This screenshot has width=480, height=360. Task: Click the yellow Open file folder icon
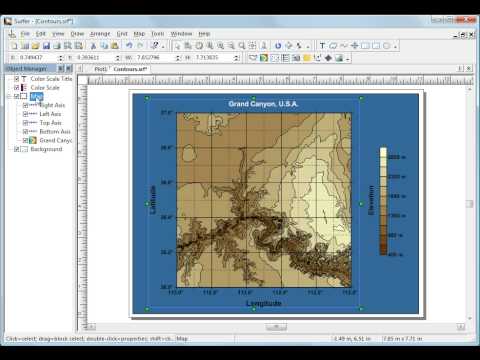tap(35, 46)
